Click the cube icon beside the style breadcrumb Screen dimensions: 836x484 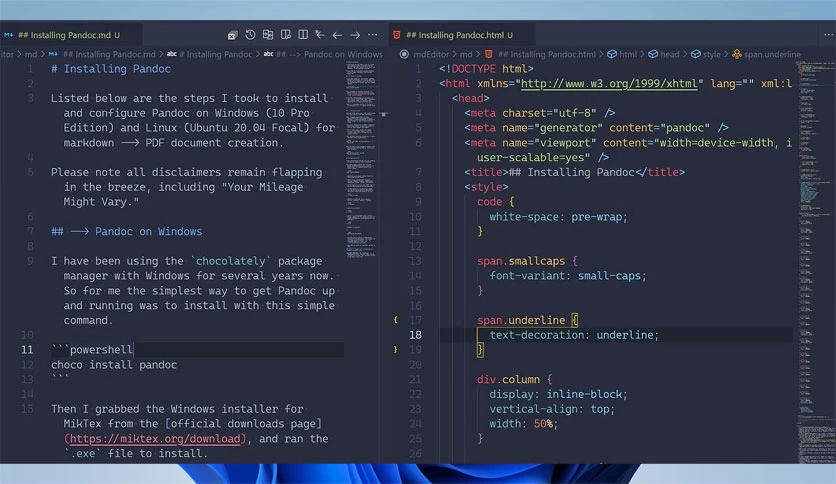point(696,54)
